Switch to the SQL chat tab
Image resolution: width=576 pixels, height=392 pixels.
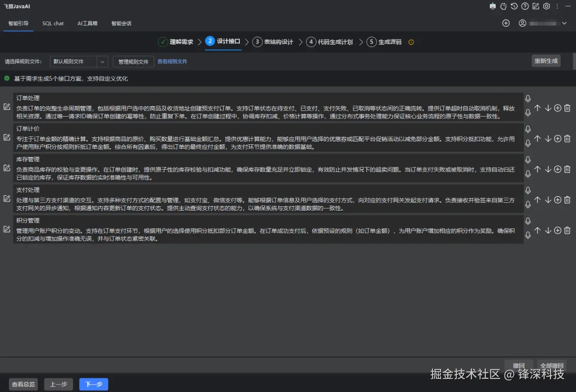pos(53,23)
